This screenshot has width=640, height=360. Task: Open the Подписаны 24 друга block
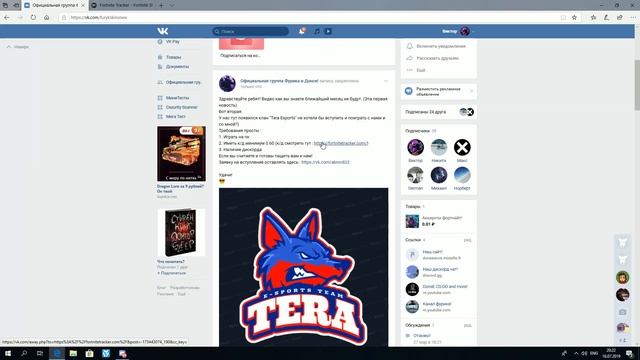(x=439, y=112)
